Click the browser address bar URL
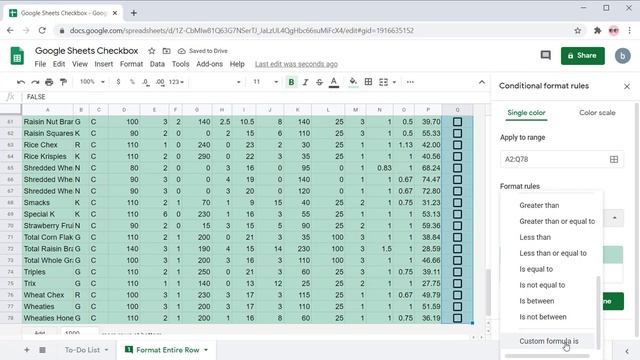 [242, 31]
